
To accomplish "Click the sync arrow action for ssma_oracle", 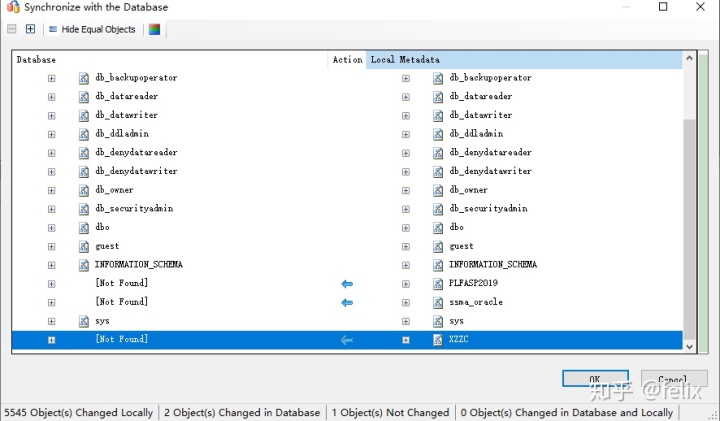I will [x=347, y=303].
